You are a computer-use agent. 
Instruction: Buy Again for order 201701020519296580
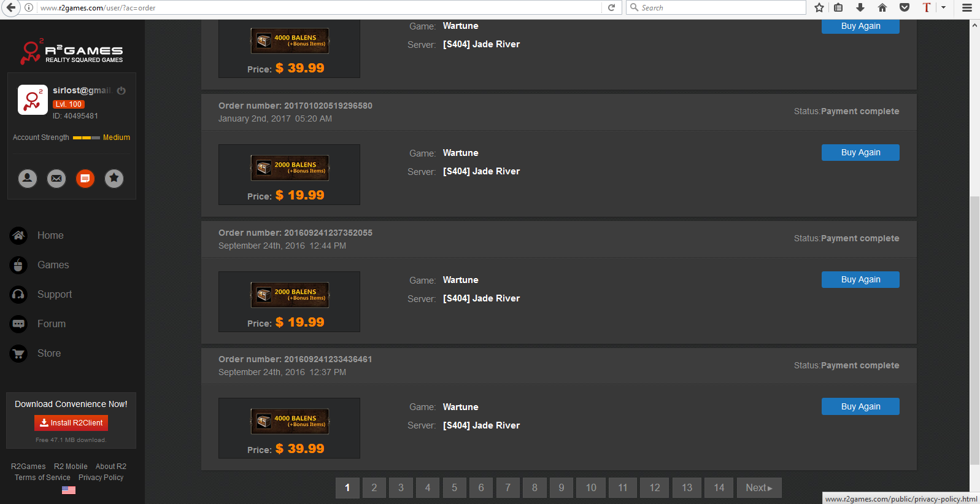860,152
